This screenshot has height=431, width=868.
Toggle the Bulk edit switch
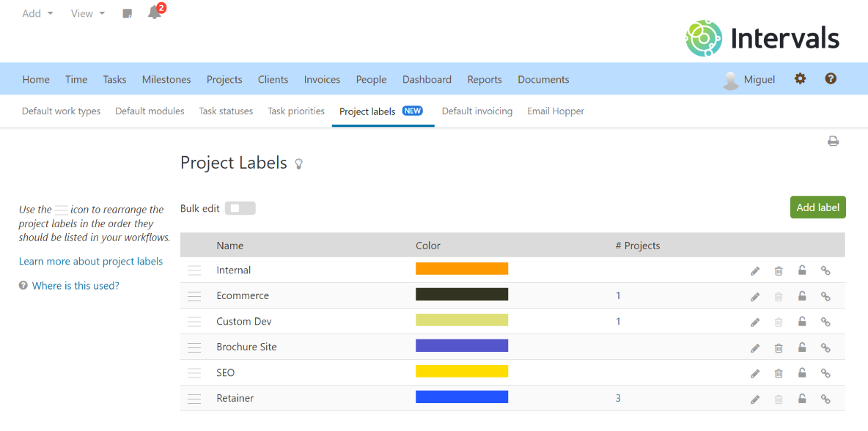[240, 209]
